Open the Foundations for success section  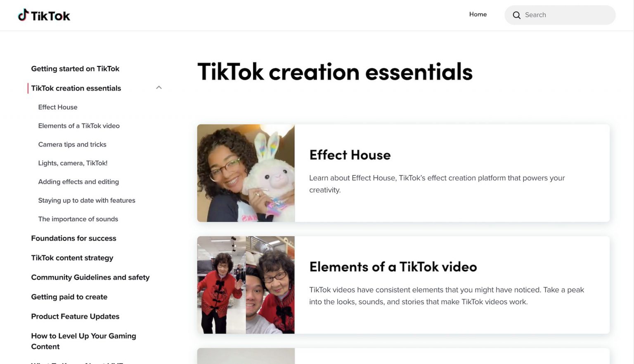tap(73, 238)
